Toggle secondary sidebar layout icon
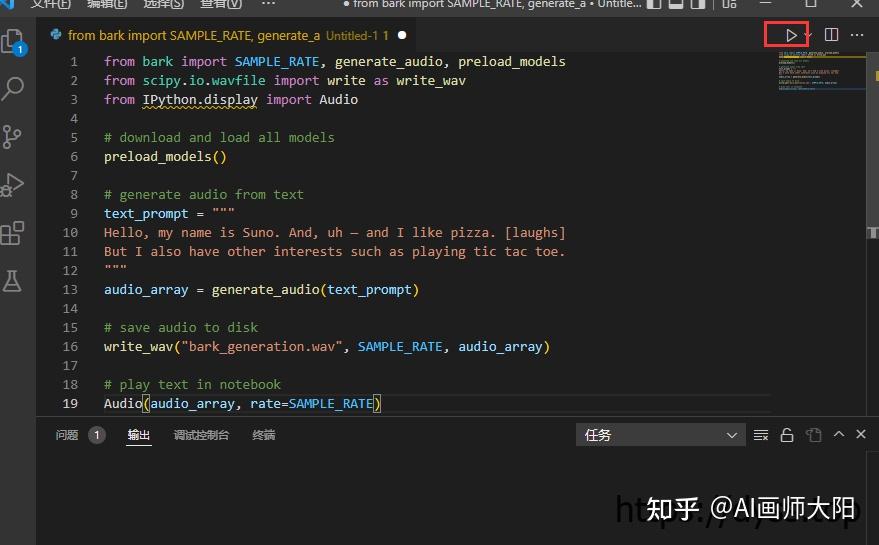This screenshot has height=545, width=879. point(697,4)
